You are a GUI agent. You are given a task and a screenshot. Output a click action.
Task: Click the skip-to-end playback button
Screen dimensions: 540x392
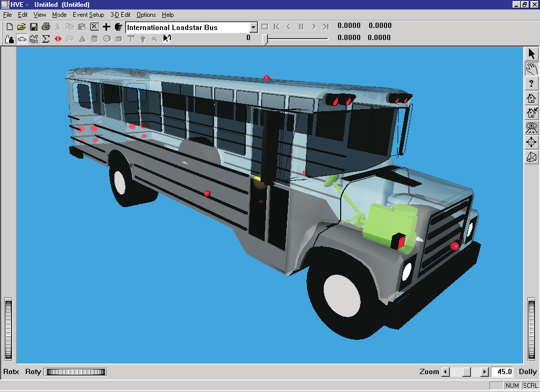tap(326, 26)
